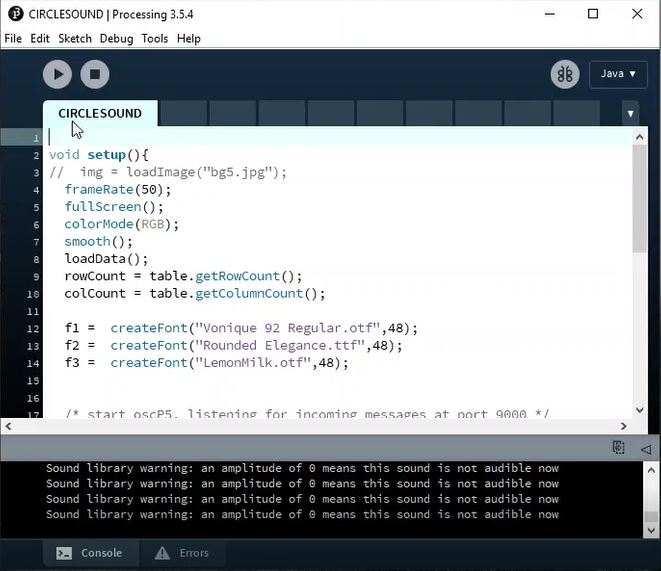Open the Tools menu

coord(154,38)
